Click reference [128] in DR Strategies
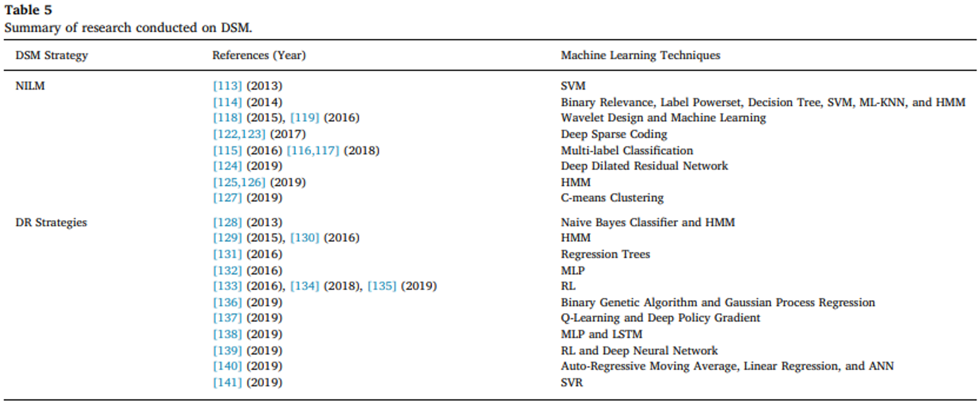The width and height of the screenshot is (980, 405). click(x=227, y=222)
